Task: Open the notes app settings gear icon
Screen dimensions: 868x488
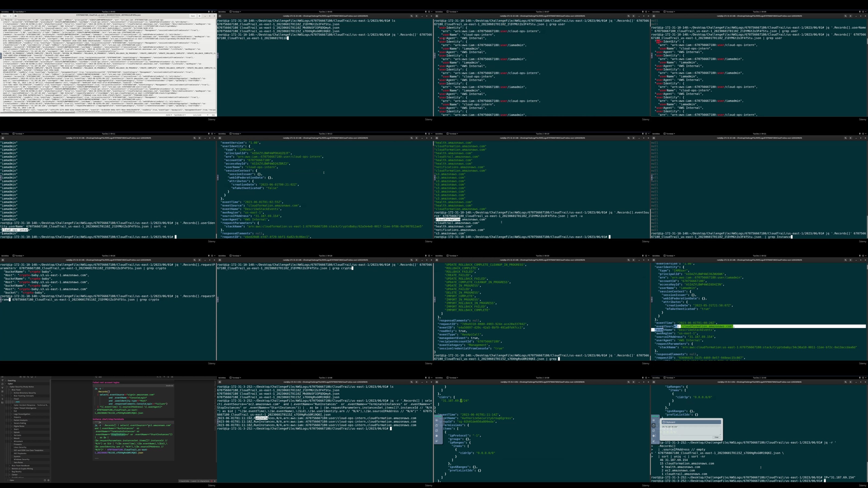Action: click(x=49, y=480)
